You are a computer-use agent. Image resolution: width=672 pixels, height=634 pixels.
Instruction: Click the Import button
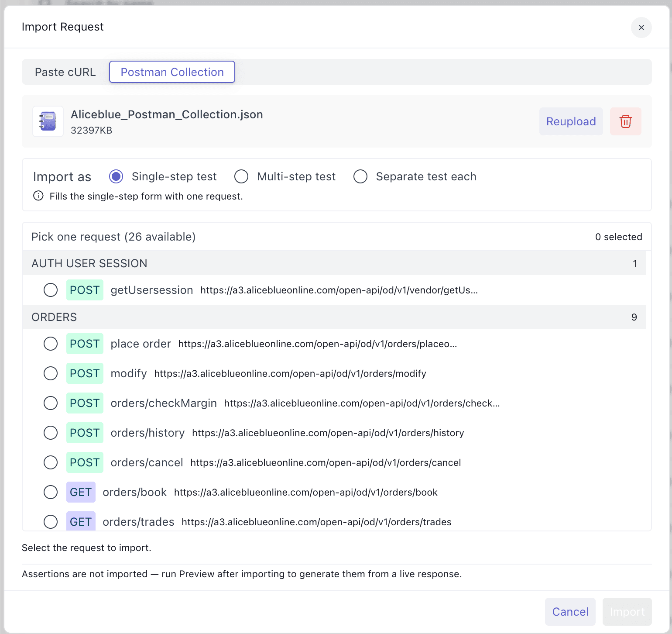[627, 612]
